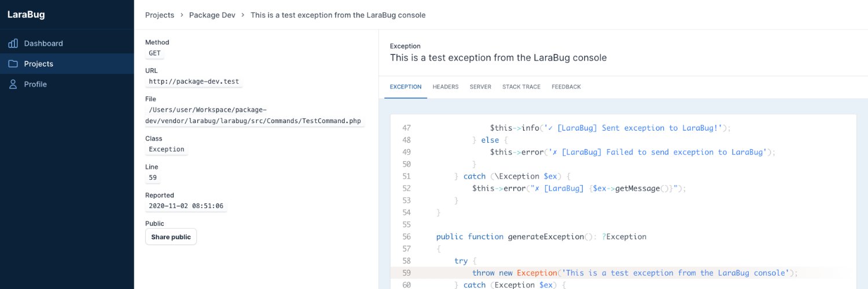Select the line number 59 value

point(153,177)
